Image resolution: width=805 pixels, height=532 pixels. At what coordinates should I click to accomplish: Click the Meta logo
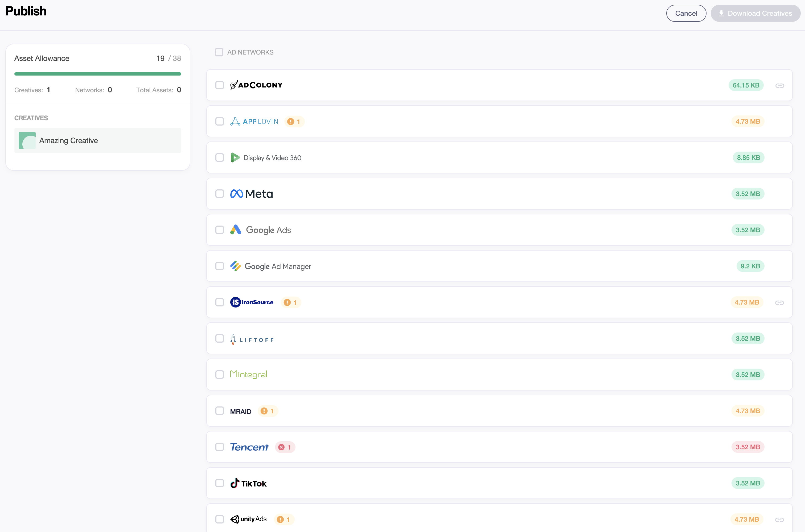coord(251,194)
